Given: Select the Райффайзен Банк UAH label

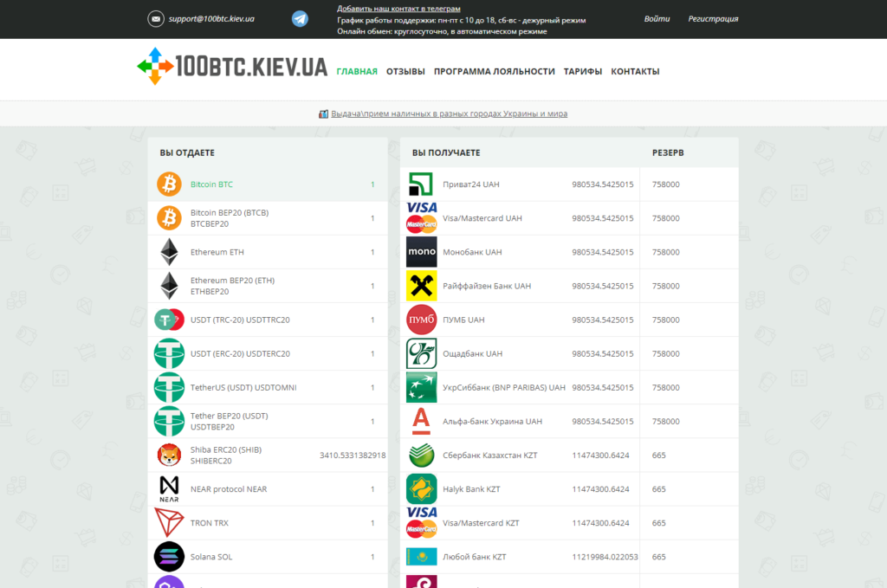Looking at the screenshot, I should click(487, 286).
